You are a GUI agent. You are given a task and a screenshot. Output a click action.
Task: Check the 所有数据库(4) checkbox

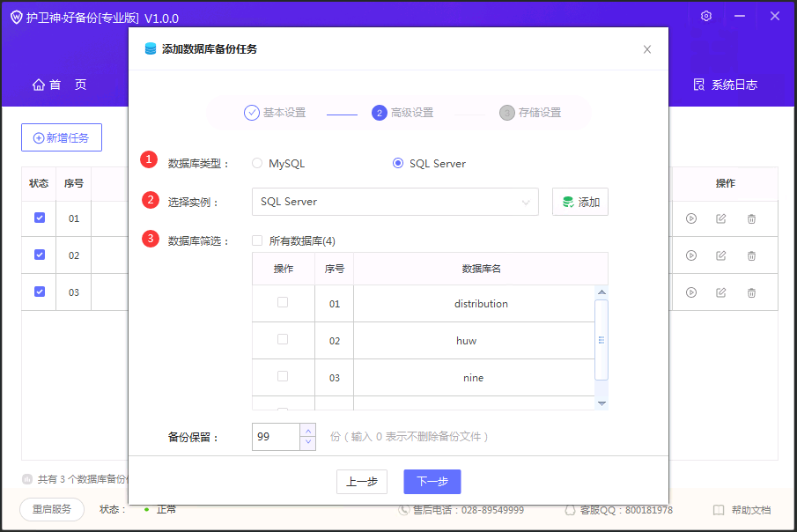click(257, 240)
